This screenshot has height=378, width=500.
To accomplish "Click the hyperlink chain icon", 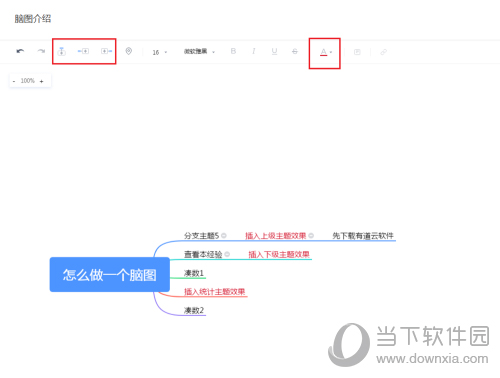I will (384, 52).
